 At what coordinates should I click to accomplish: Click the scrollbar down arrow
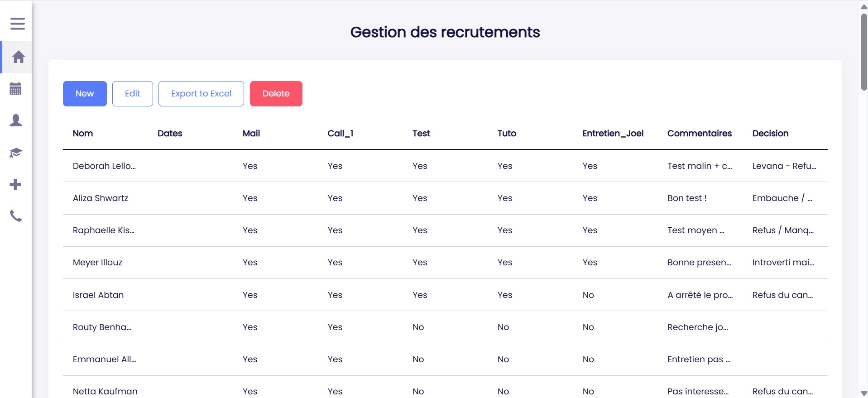point(864,393)
